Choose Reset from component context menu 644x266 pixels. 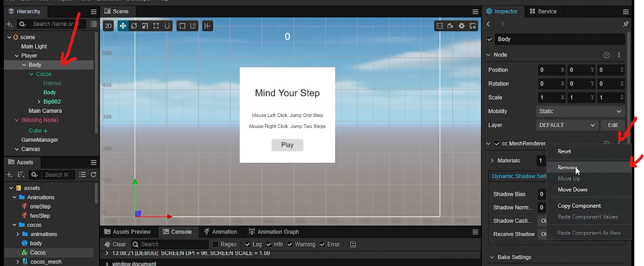[589, 151]
